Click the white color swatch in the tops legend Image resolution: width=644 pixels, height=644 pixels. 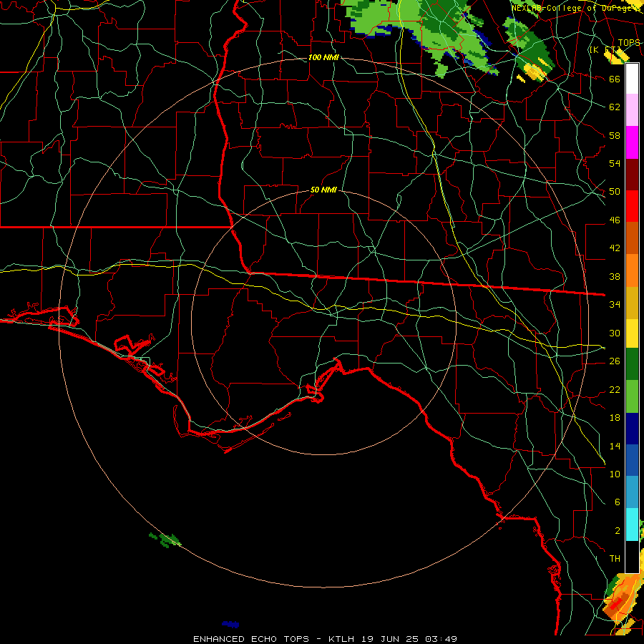point(632,79)
